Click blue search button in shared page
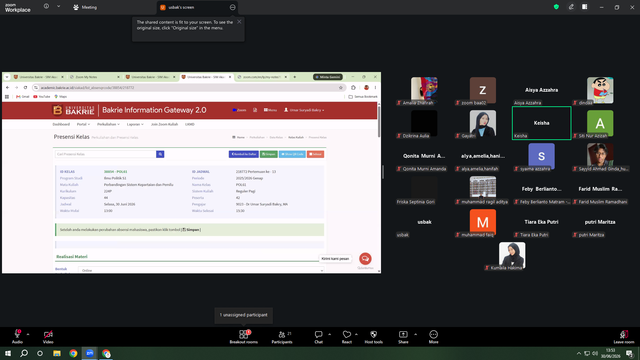The height and width of the screenshot is (360, 640). [160, 154]
